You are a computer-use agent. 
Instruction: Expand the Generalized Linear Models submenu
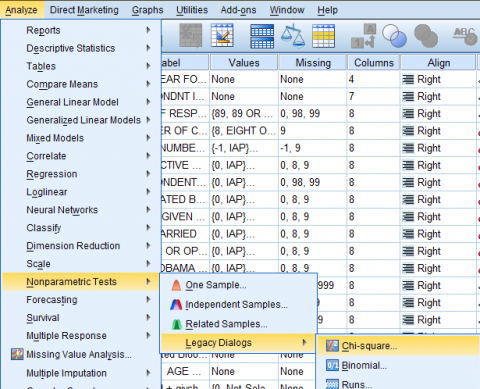81,120
